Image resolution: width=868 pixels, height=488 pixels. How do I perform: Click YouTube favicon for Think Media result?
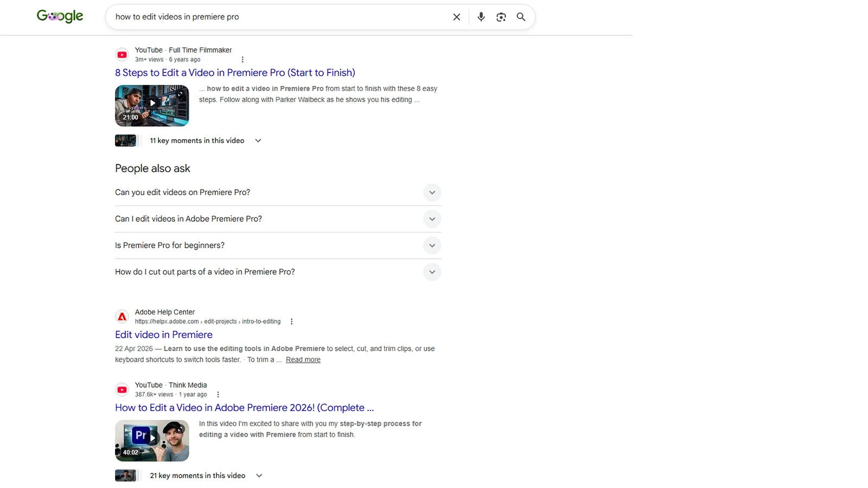(122, 390)
